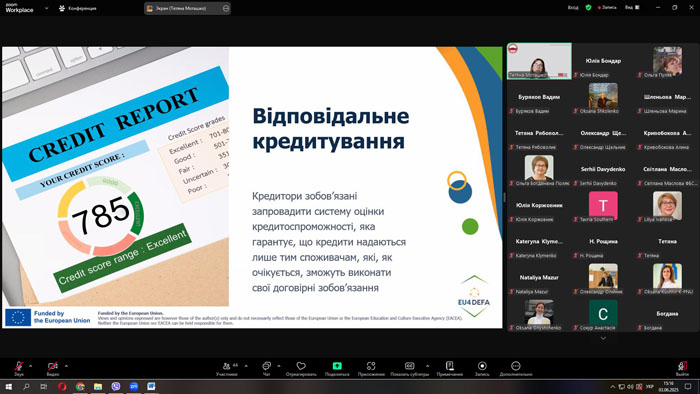700x394 pixels.
Task: Expand arrow next to Чат button
Action: [279, 366]
